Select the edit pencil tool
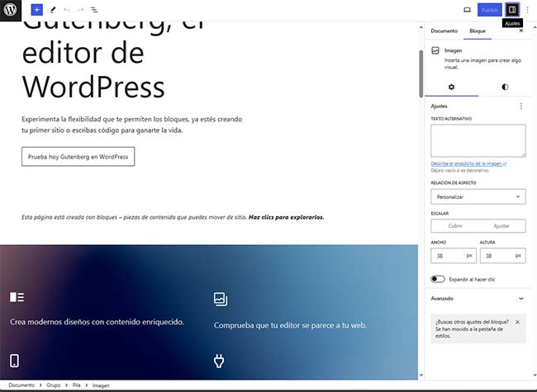This screenshot has width=537, height=392. [53, 10]
